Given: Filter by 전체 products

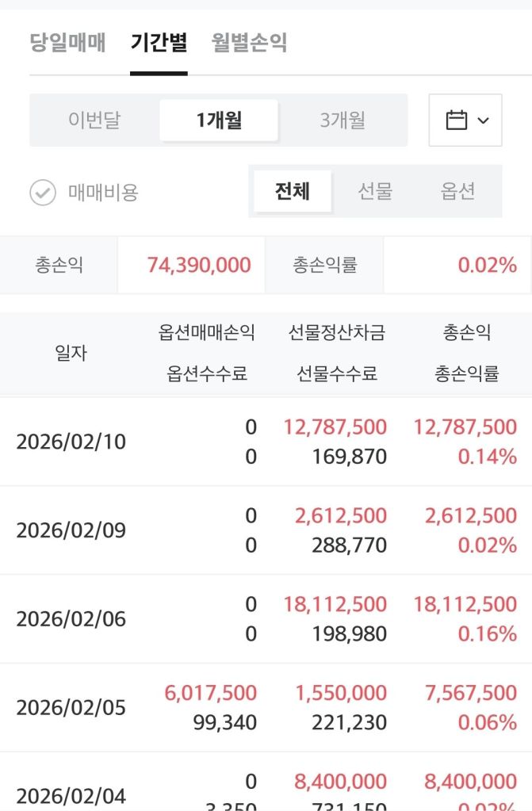Looking at the screenshot, I should coord(292,191).
